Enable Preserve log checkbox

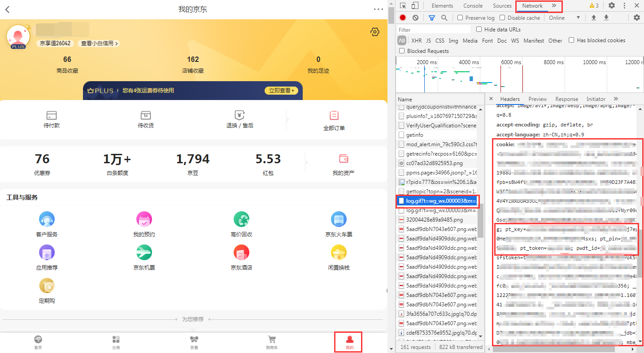460,18
